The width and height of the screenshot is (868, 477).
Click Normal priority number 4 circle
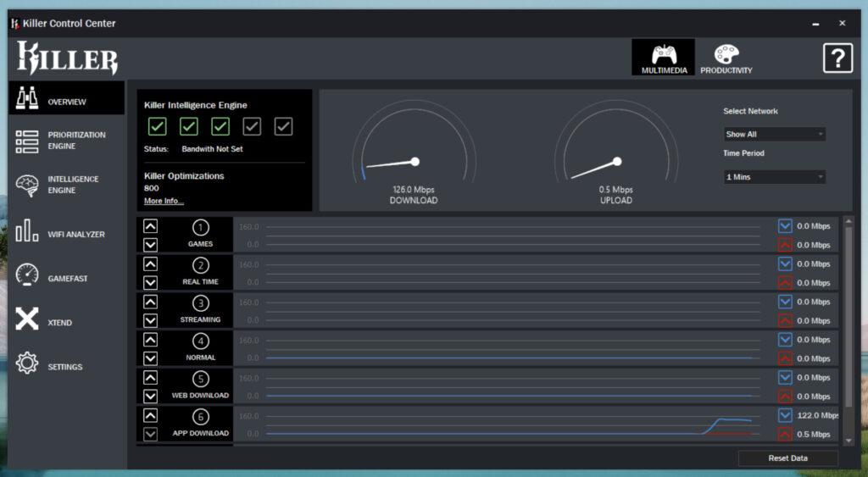point(200,341)
